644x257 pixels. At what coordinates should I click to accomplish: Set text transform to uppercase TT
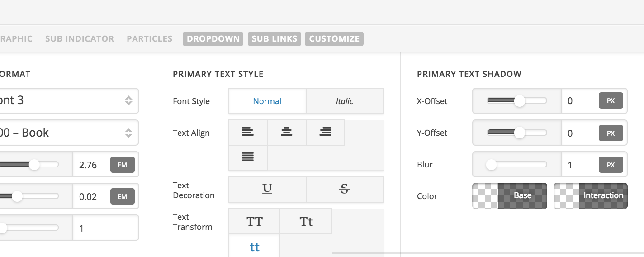click(254, 221)
